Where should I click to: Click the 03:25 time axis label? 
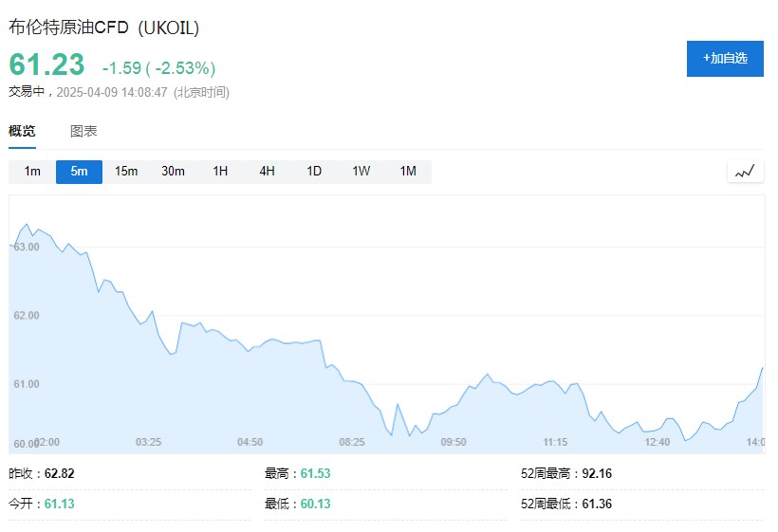tap(148, 442)
